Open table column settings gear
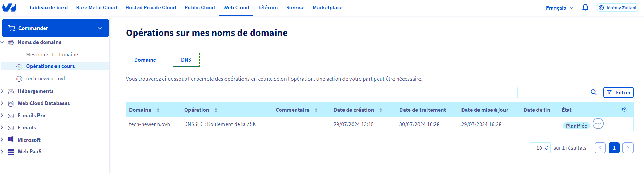The width and height of the screenshot is (644, 173). pyautogui.click(x=624, y=110)
